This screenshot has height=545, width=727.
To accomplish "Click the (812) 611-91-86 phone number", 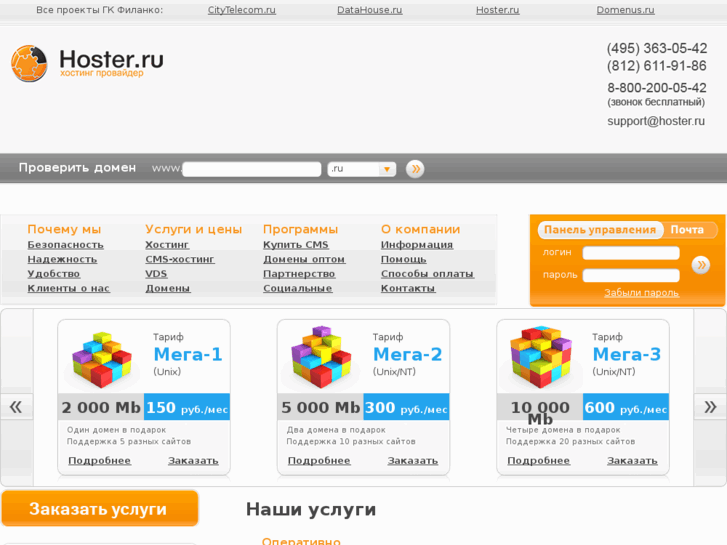I will (x=657, y=66).
